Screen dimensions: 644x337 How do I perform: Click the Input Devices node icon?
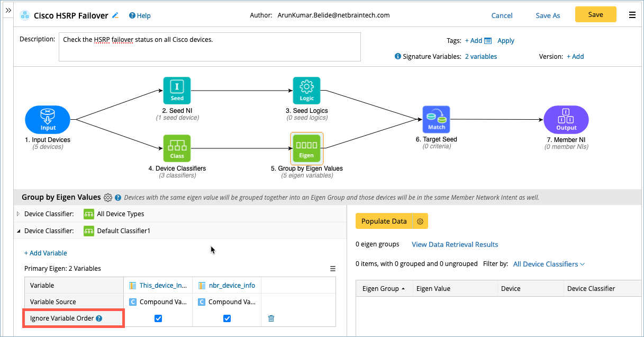tap(48, 119)
